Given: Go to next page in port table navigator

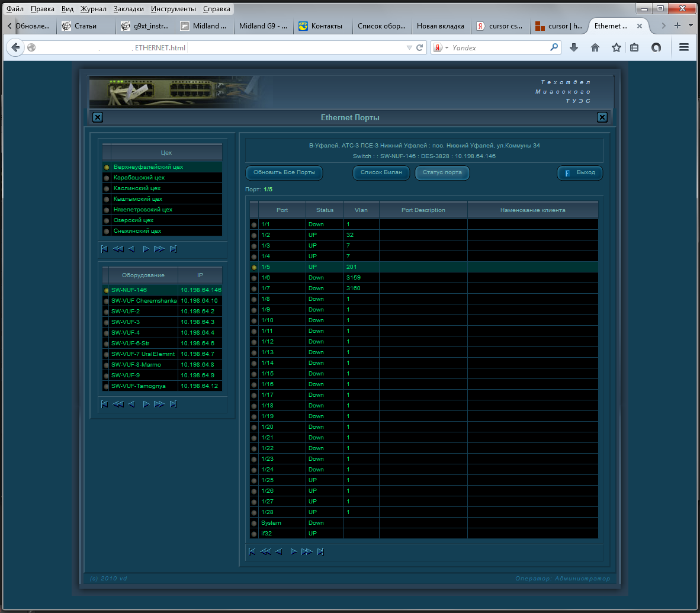Looking at the screenshot, I should point(307,552).
